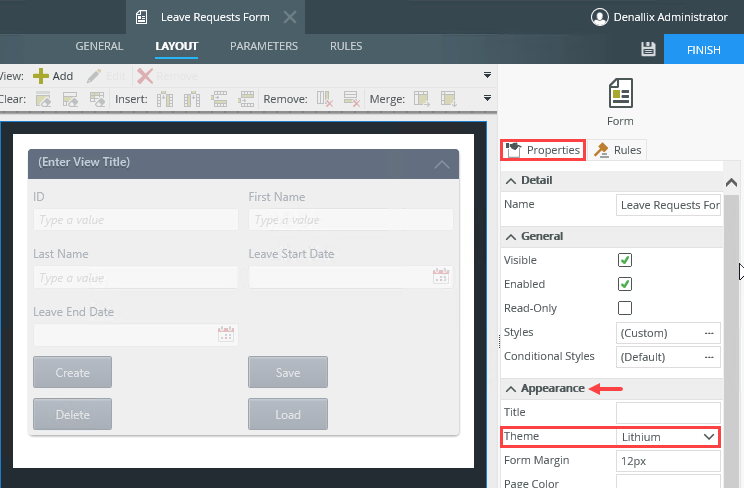Switch to the Rules panel tab
This screenshot has width=744, height=488.
click(x=617, y=150)
